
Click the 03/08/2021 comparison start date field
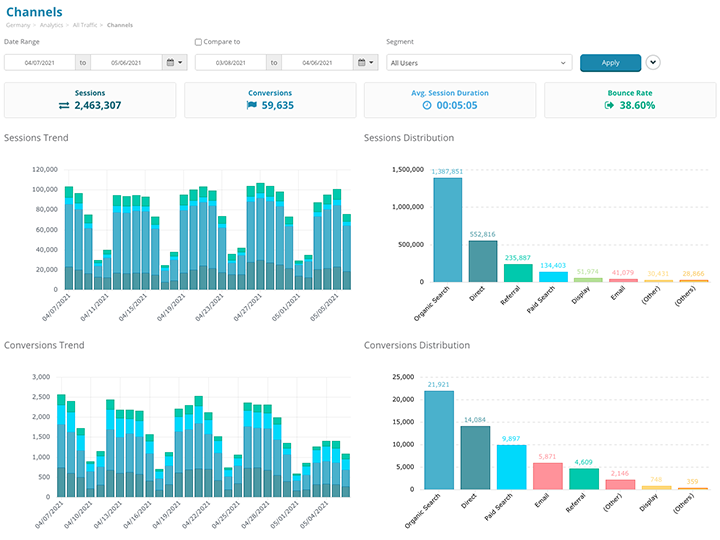pos(230,62)
